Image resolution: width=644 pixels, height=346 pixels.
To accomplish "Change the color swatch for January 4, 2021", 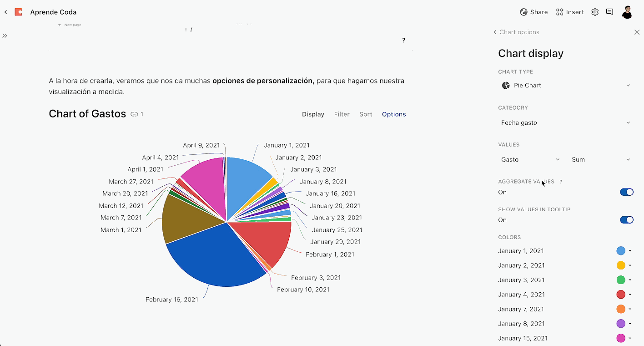I will coord(621,295).
